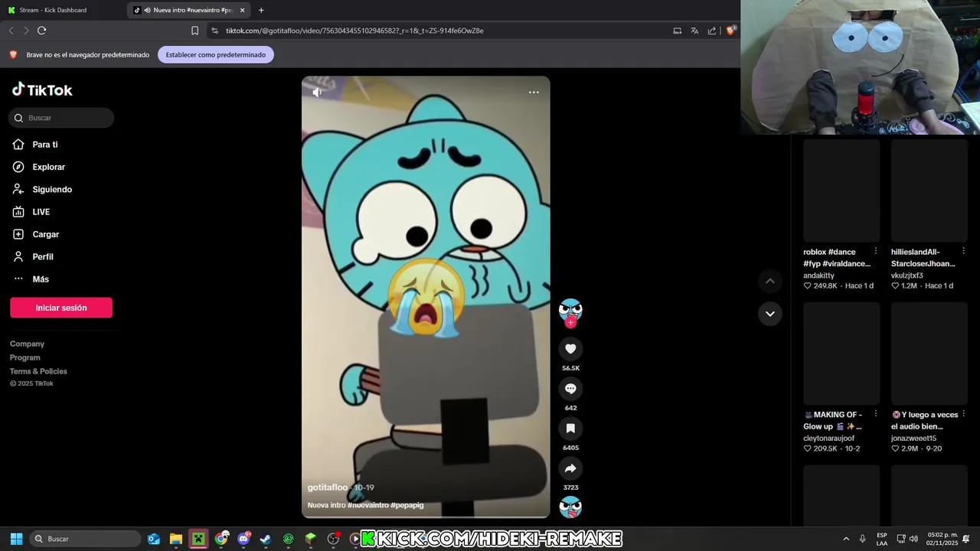Open the Brave Shields lion icon
Image resolution: width=980 pixels, height=551 pixels.
tap(730, 31)
